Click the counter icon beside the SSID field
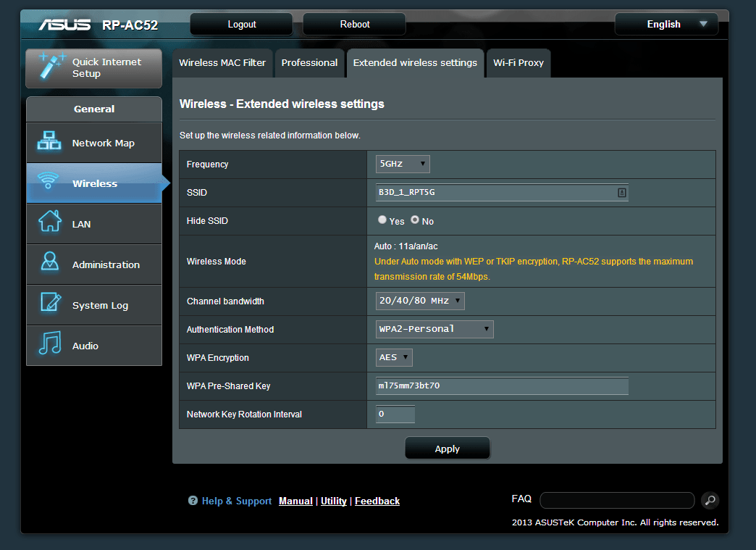Viewport: 756px width, 550px height. (x=623, y=192)
